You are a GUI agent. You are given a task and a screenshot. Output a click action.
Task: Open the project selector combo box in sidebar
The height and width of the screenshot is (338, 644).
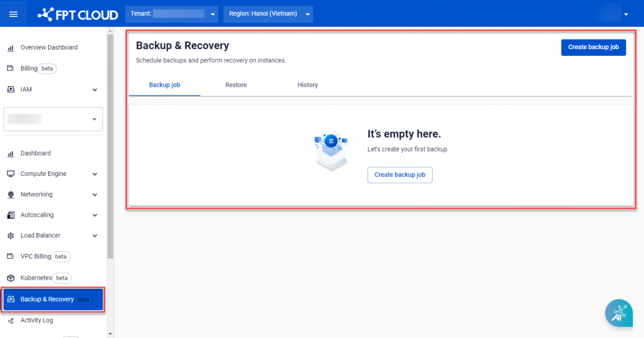(53, 119)
